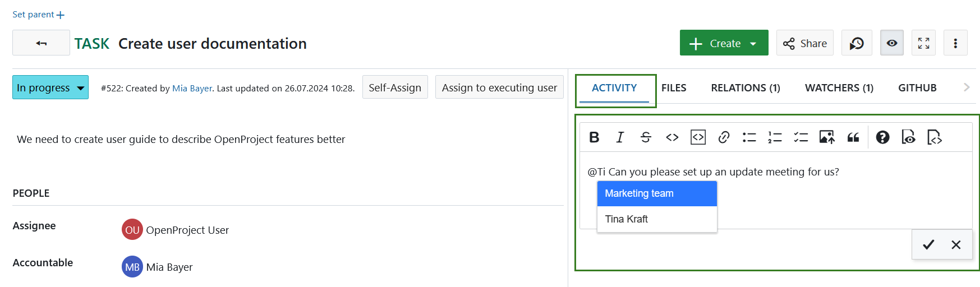Upload an image to the comment
980x287 pixels.
(x=827, y=137)
